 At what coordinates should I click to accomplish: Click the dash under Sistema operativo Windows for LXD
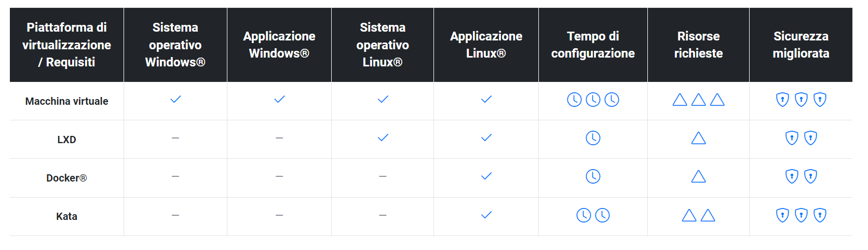pyautogui.click(x=175, y=138)
